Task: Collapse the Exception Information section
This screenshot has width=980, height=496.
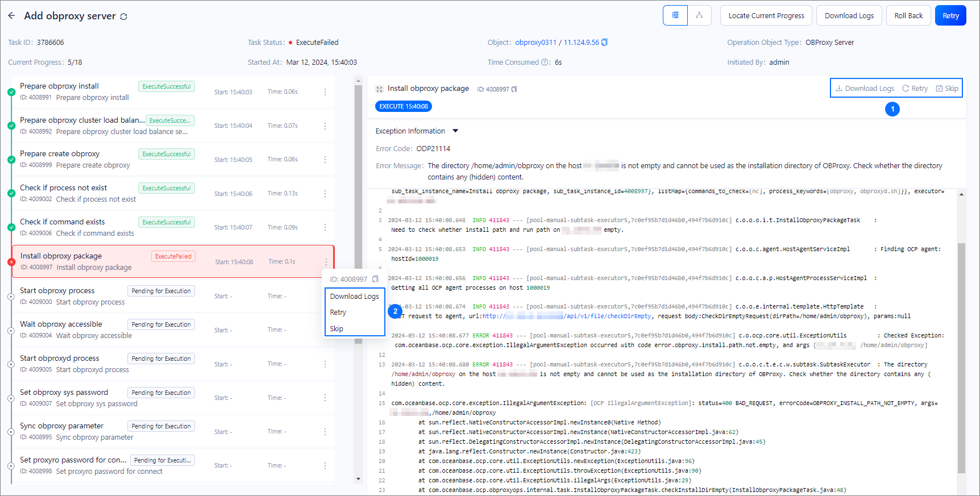Action: [455, 131]
